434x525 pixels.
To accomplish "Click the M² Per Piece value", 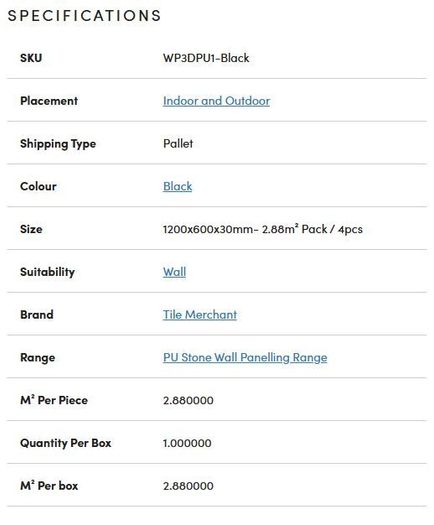I will 188,400.
